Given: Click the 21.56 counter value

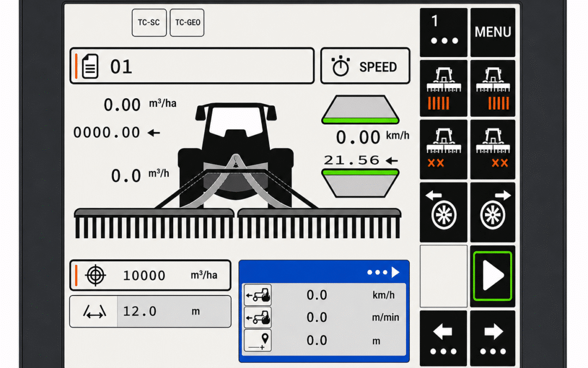Looking at the screenshot, I should coord(352,160).
